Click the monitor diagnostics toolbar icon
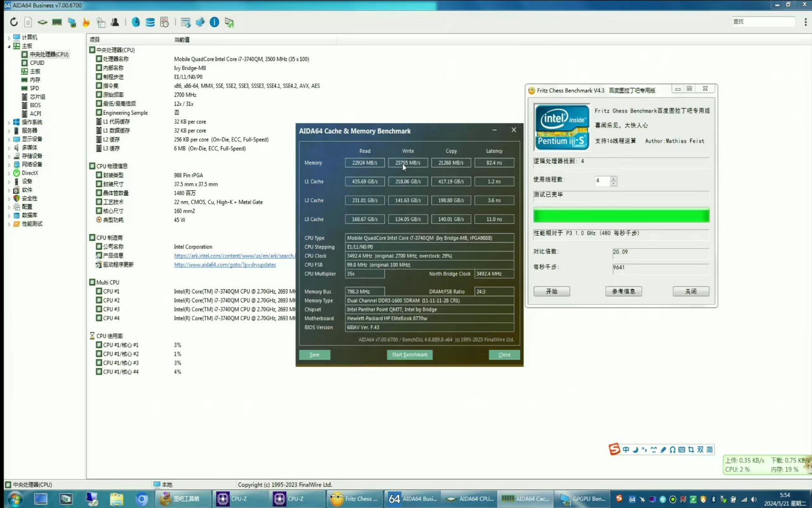 tap(72, 22)
